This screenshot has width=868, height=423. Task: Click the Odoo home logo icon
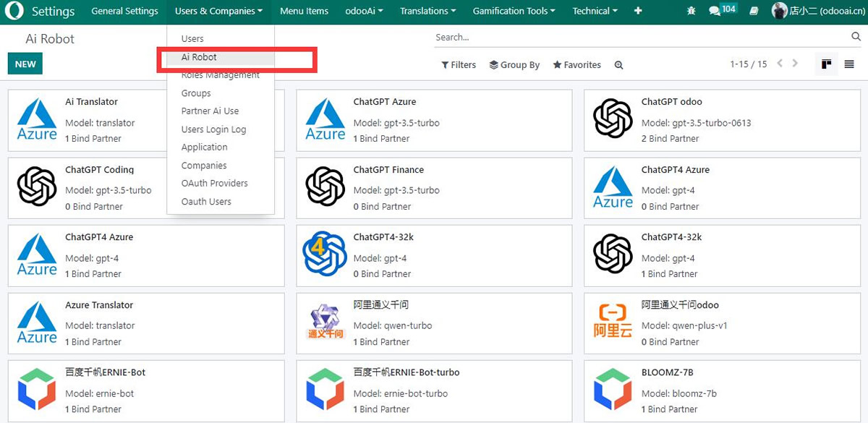pos(14,11)
